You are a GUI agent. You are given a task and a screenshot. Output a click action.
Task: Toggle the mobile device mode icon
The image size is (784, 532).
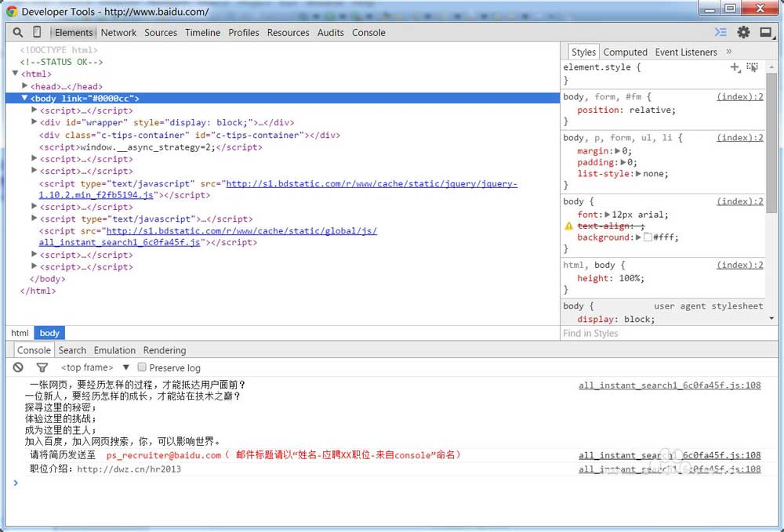tap(37, 32)
